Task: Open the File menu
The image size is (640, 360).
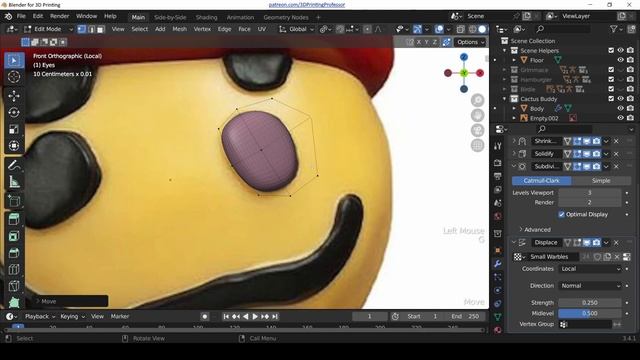Action: [x=21, y=16]
